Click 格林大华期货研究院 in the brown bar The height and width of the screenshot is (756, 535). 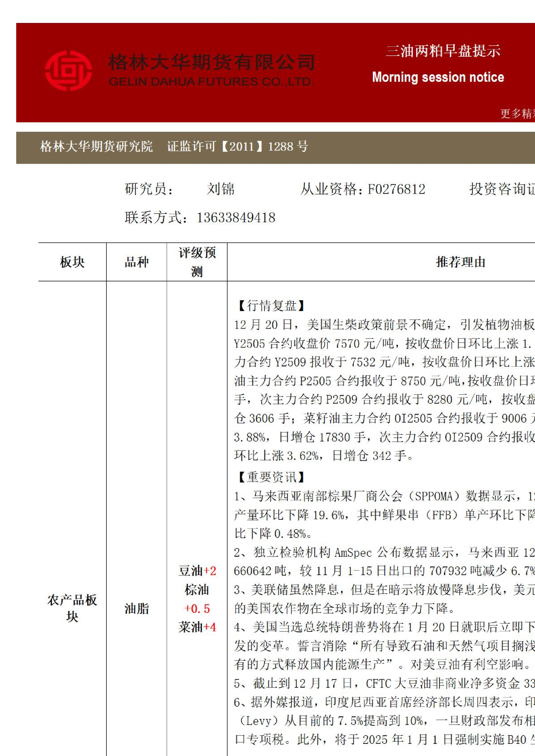[96, 147]
